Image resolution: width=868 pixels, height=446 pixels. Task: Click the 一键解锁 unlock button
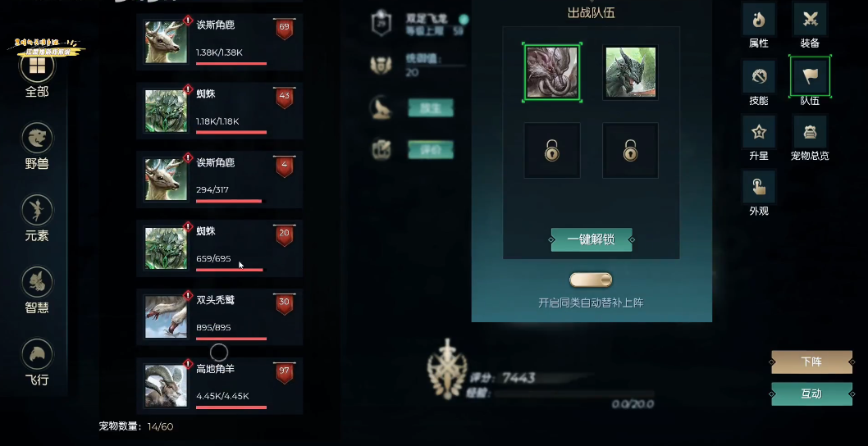[592, 239]
